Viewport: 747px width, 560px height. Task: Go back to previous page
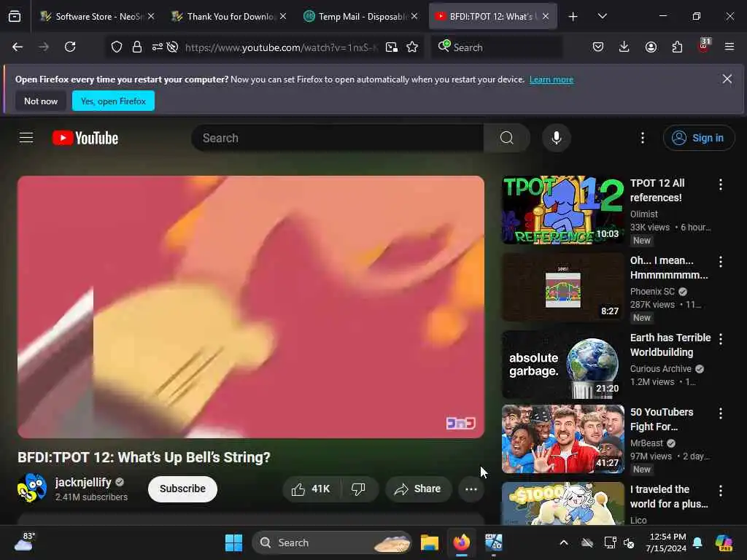pos(18,47)
